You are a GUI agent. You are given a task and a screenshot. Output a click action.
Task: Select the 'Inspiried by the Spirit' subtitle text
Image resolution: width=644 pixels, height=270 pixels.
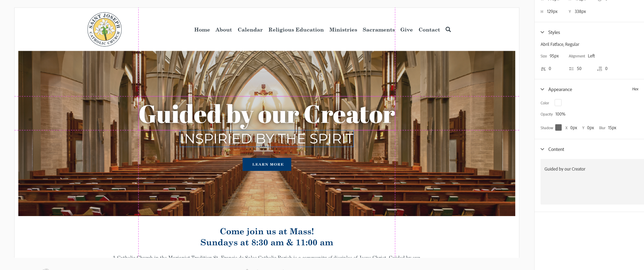[x=267, y=139]
